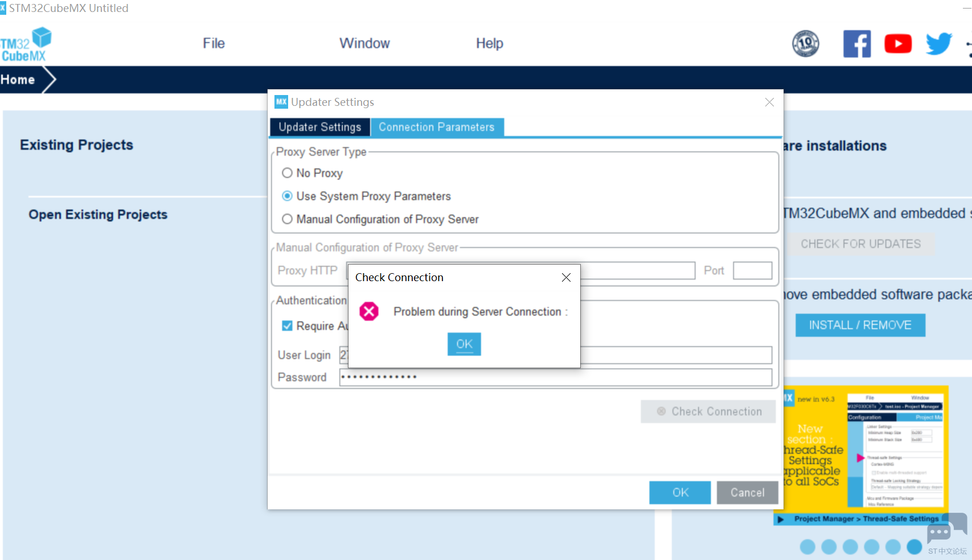The image size is (972, 560).
Task: Click the MX icon in Updater Settings title bar
Action: coord(281,102)
